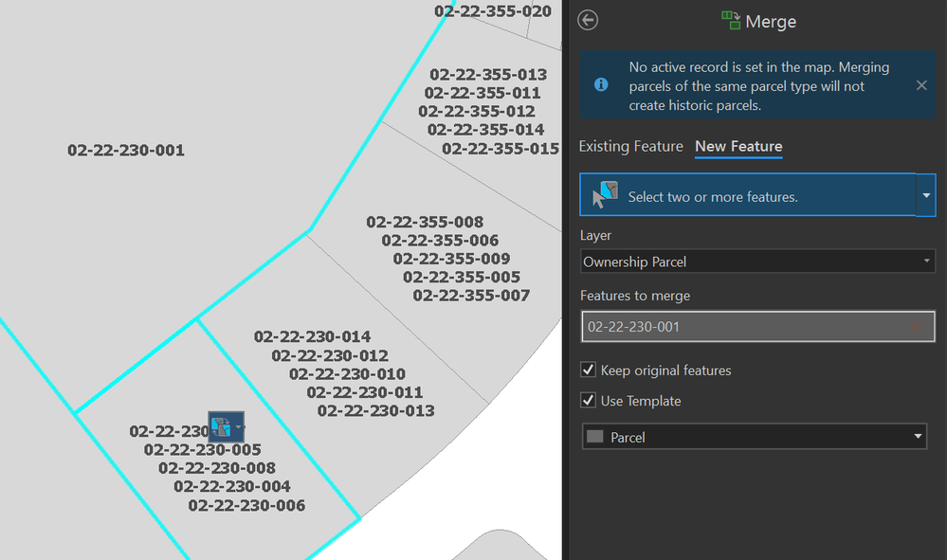Click parcel label 02-22-355-013
The width and height of the screenshot is (947, 560).
click(x=488, y=74)
